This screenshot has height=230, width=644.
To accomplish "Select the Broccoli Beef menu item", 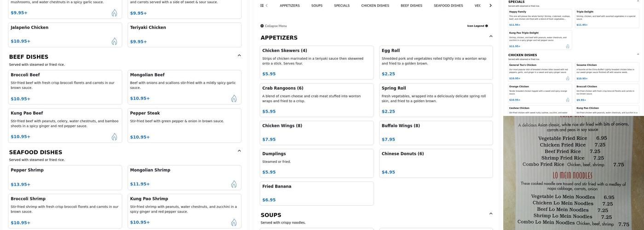I will click(65, 87).
